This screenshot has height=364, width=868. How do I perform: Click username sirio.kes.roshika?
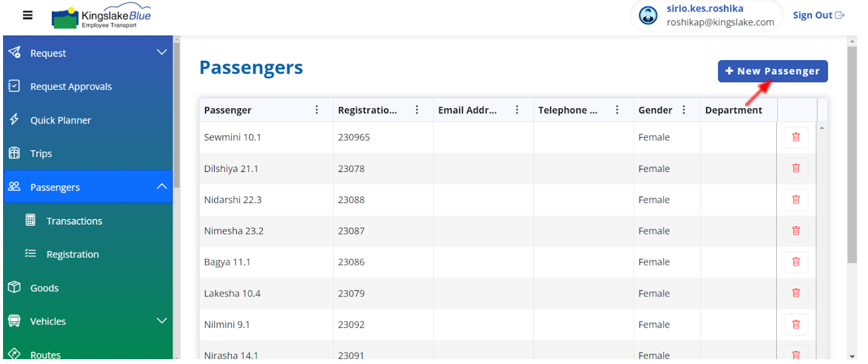coord(705,9)
